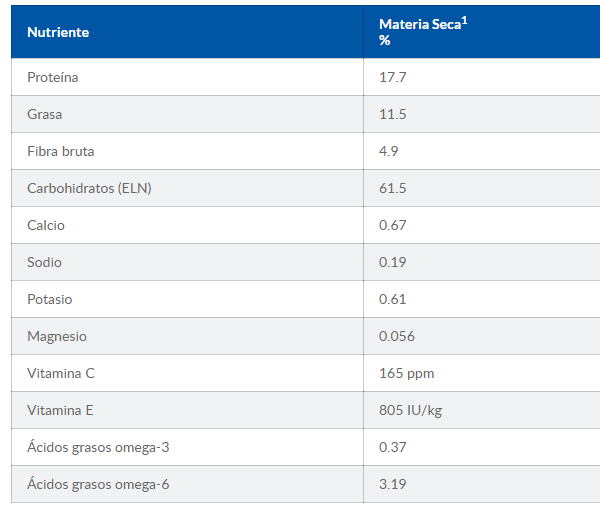Click the 11.5 fat value
The image size is (600, 505).
393,114
